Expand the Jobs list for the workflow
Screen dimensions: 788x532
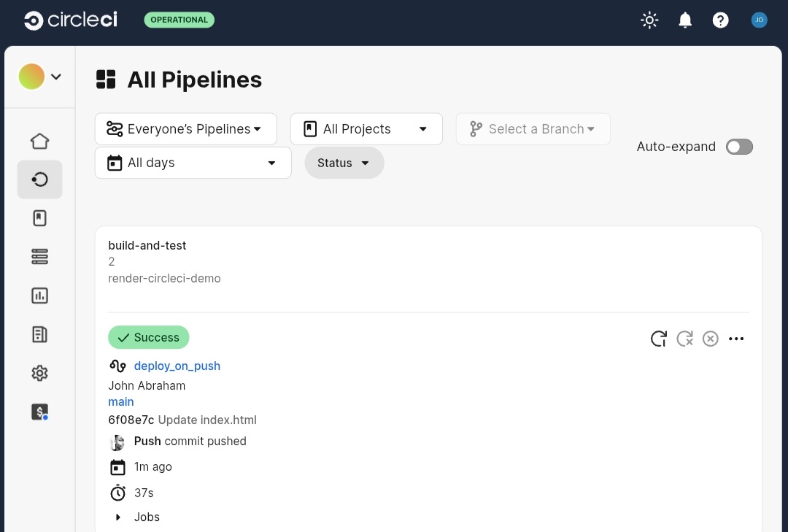pos(139,517)
